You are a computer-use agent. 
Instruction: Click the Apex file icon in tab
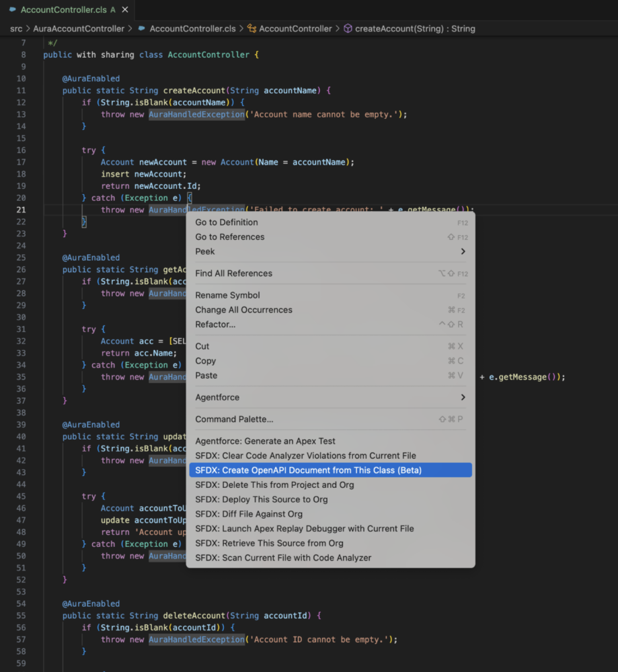point(12,9)
